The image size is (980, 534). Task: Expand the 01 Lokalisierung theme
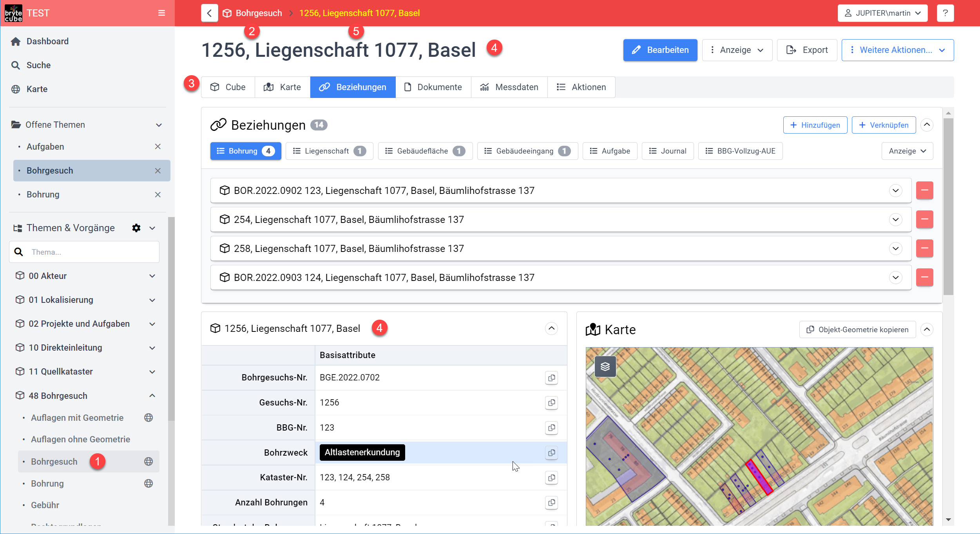[152, 300]
